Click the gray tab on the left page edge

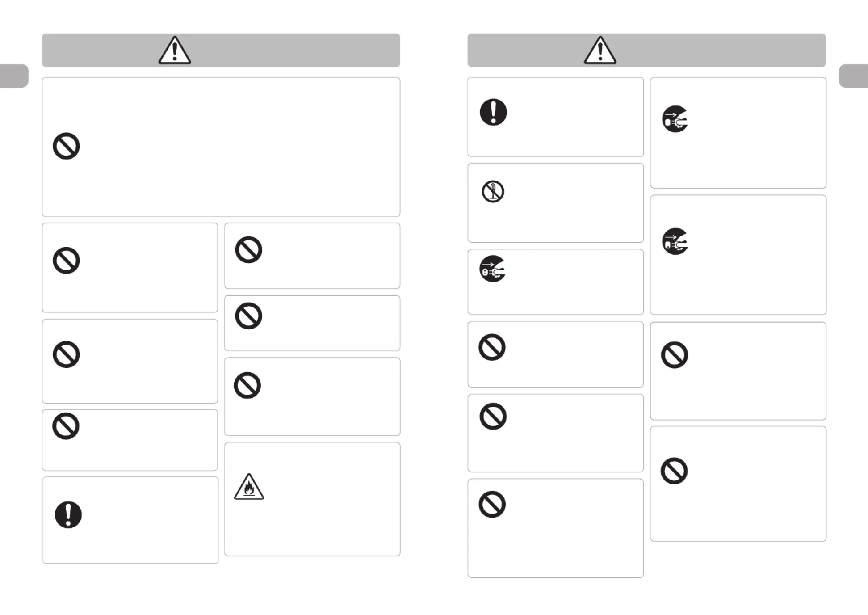[x=14, y=76]
